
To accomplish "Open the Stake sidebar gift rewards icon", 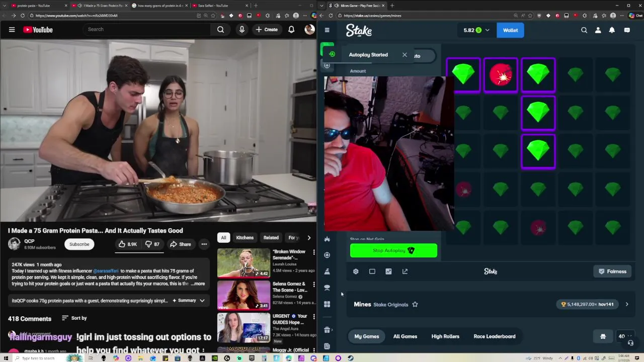I will (x=327, y=330).
